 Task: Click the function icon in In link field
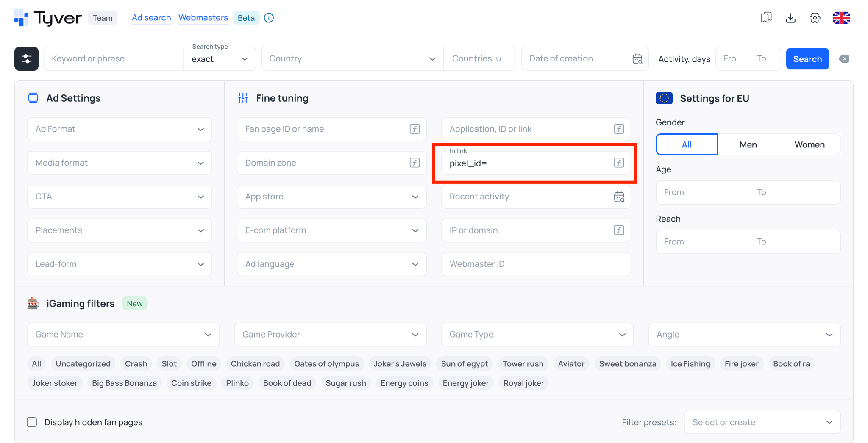coord(619,163)
